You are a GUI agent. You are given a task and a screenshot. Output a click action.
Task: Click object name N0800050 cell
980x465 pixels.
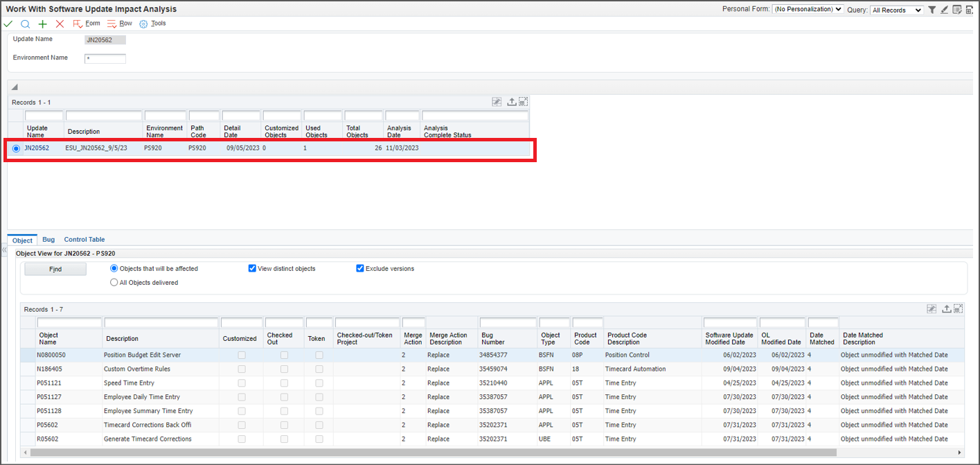click(51, 355)
